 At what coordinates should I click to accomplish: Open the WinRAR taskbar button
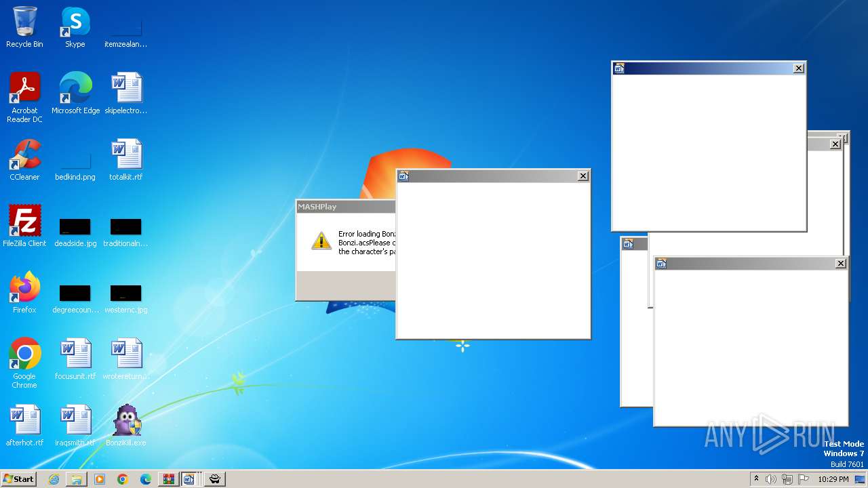click(x=168, y=479)
